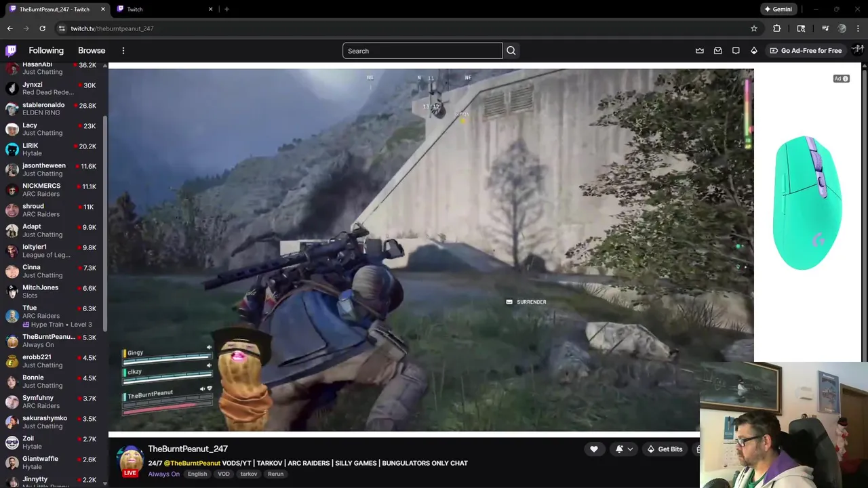Viewport: 868px width, 488px height.
Task: Open Giantwaffle channel in sidebar
Action: click(54, 462)
